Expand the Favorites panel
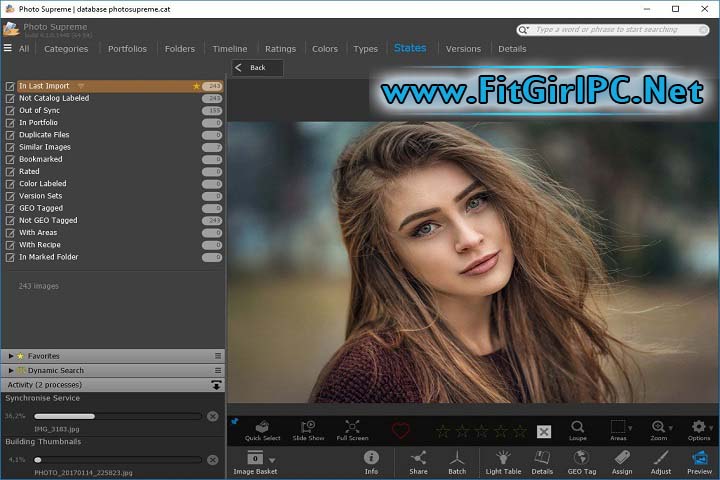The width and height of the screenshot is (720, 480). (x=11, y=356)
